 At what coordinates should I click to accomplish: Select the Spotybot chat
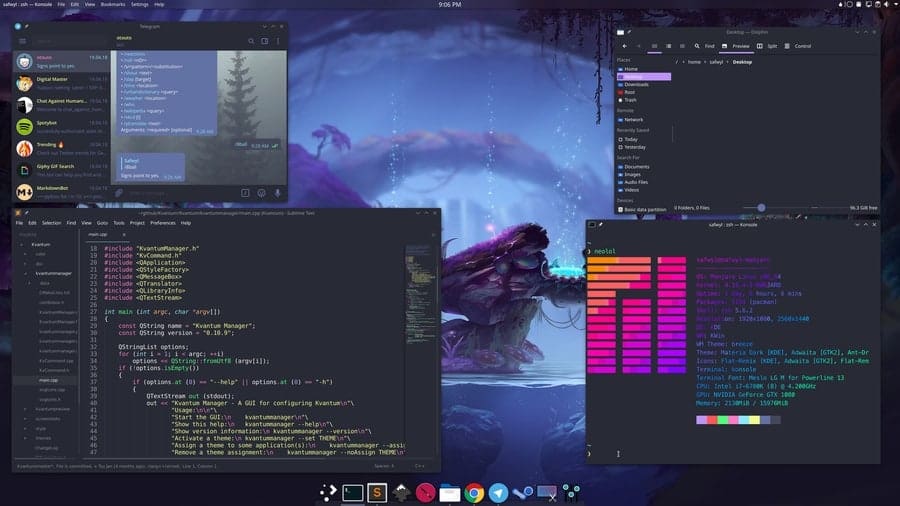[x=61, y=127]
